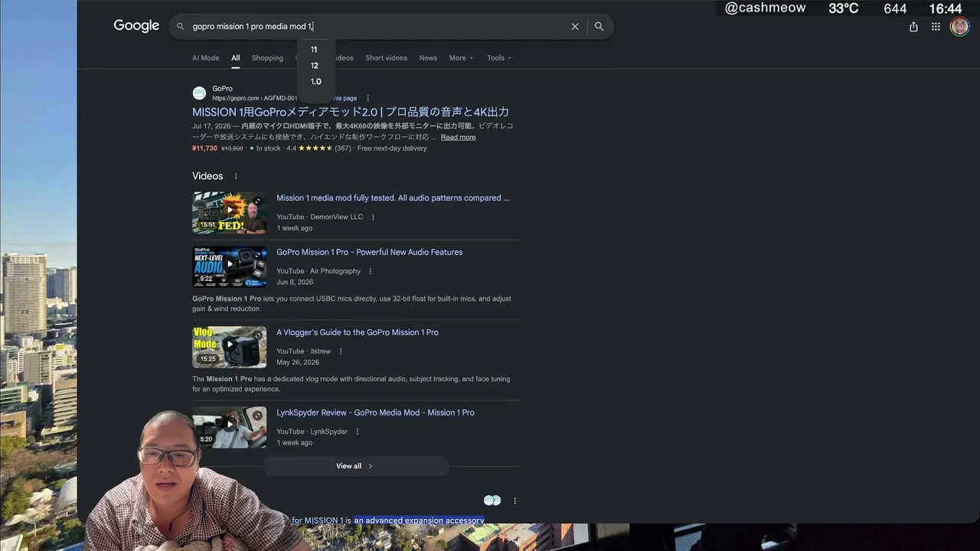Click the 'In stock' label

268,148
